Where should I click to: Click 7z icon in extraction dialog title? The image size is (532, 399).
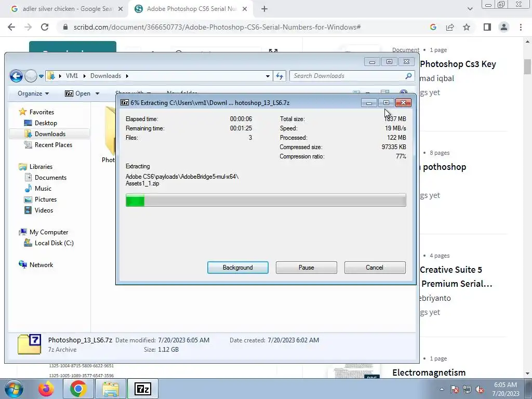(125, 102)
